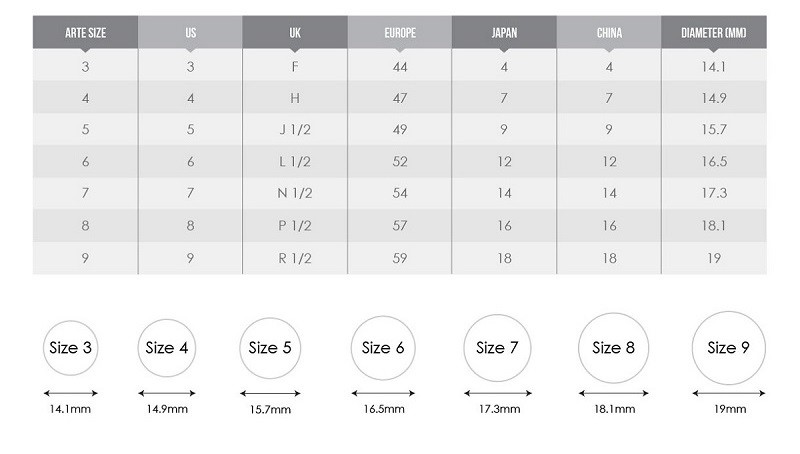
Task: Select UK size J 1/2 cell
Action: coord(295,130)
